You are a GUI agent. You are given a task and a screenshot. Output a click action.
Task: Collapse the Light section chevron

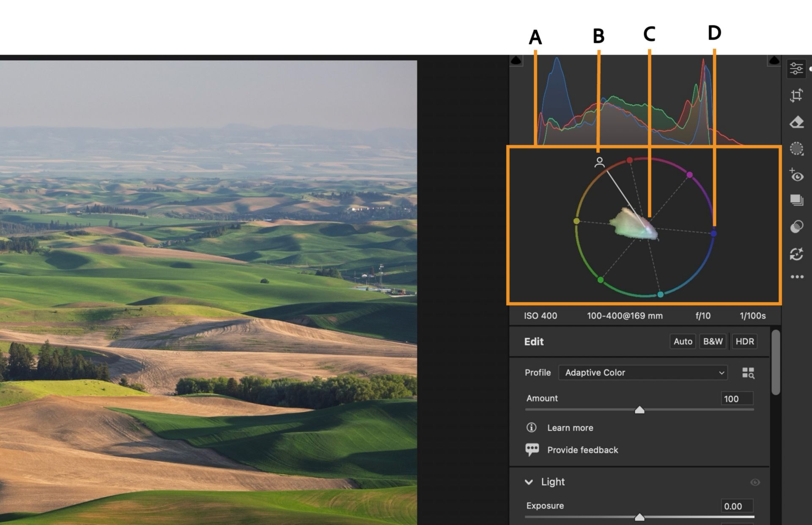click(529, 482)
